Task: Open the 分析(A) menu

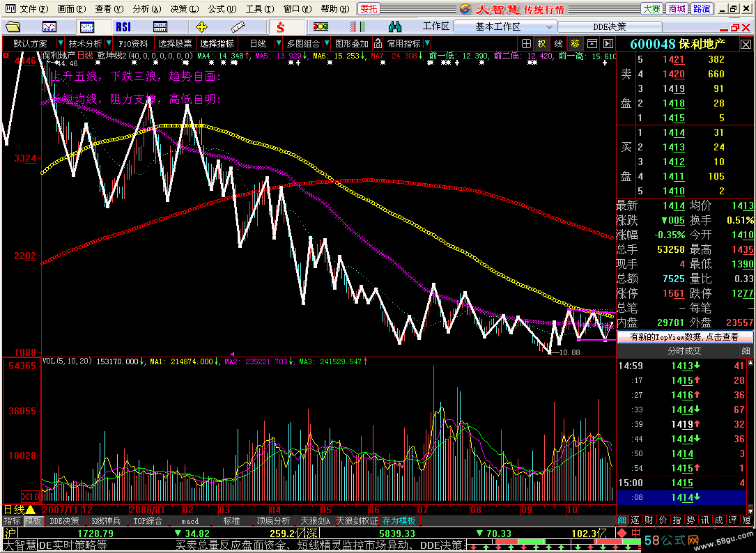Action: (146, 8)
